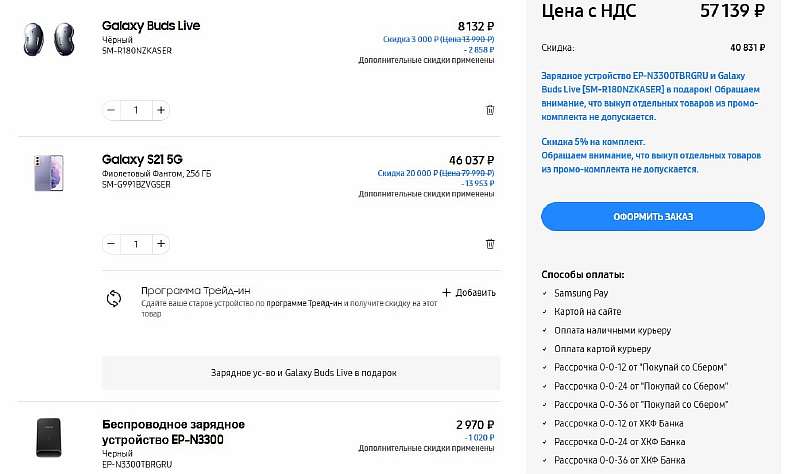This screenshot has width=800, height=474.
Task: Remove Galaxy Buds Live from cart
Action: (x=490, y=109)
